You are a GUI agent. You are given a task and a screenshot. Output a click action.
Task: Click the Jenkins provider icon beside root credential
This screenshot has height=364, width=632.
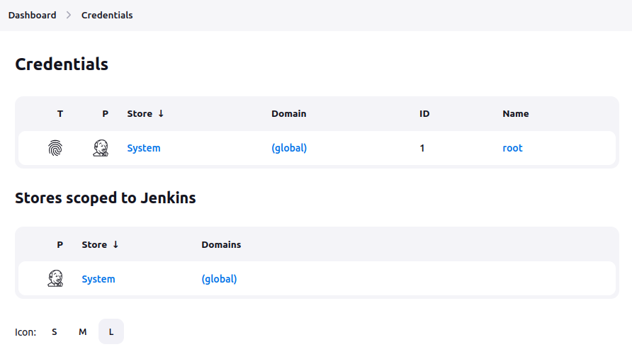tap(101, 148)
